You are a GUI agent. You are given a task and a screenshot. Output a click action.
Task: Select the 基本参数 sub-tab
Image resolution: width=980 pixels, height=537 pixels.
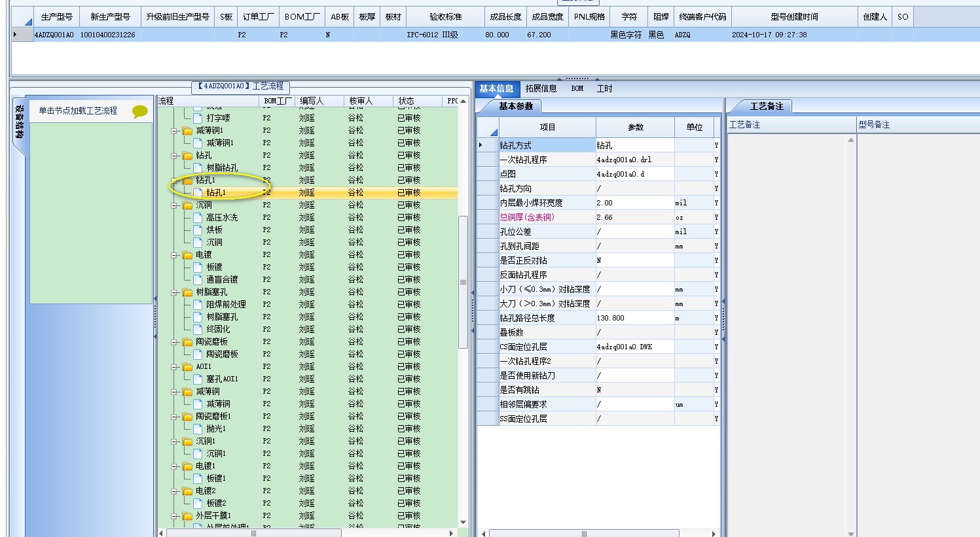516,106
